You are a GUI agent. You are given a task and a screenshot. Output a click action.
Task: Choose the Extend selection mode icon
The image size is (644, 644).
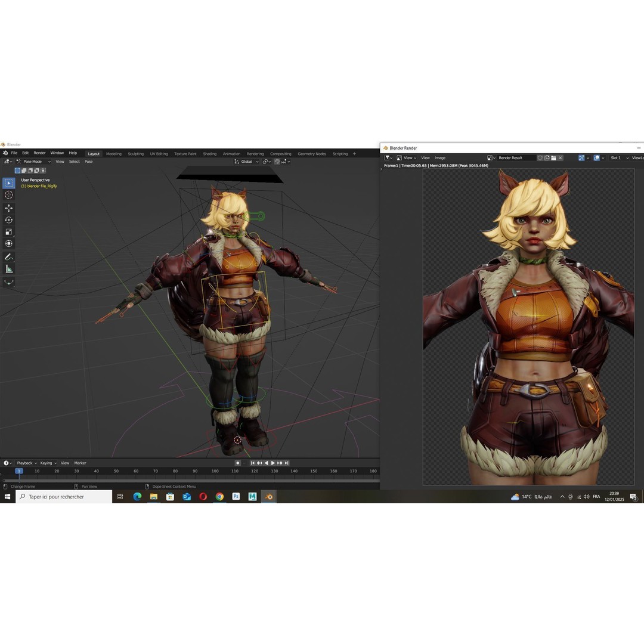coord(24,171)
